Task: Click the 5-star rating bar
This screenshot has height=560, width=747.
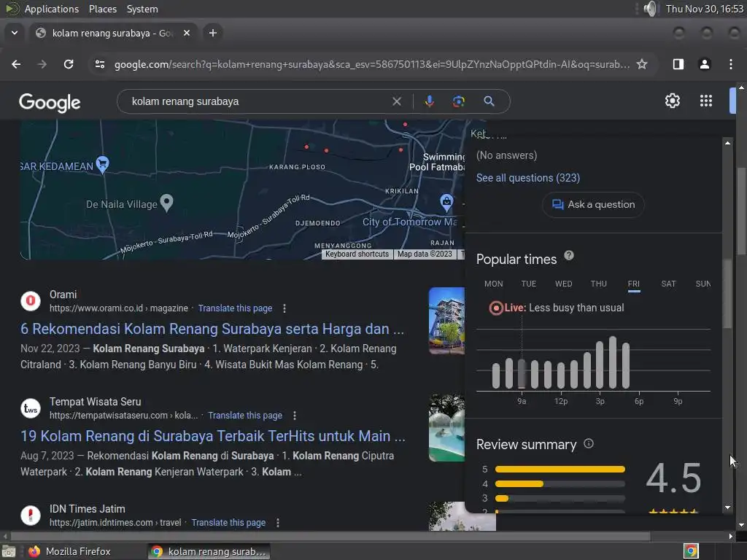Action: tap(560, 470)
